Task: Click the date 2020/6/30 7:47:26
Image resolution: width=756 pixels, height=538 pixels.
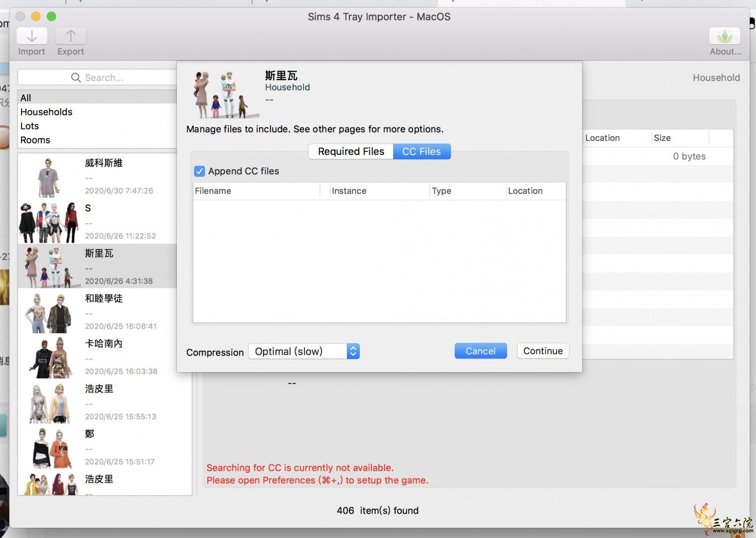Action: coord(119,191)
